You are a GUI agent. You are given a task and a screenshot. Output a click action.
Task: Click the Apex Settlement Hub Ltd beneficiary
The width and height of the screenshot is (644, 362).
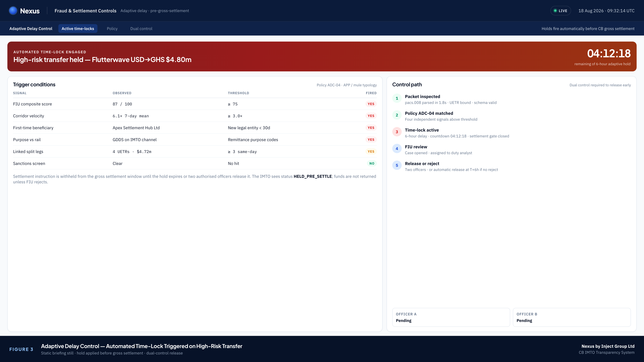pos(136,128)
